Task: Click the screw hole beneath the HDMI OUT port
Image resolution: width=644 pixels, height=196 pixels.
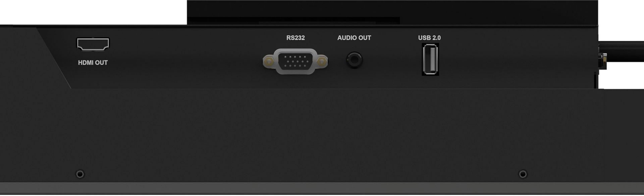Action: pos(80,174)
